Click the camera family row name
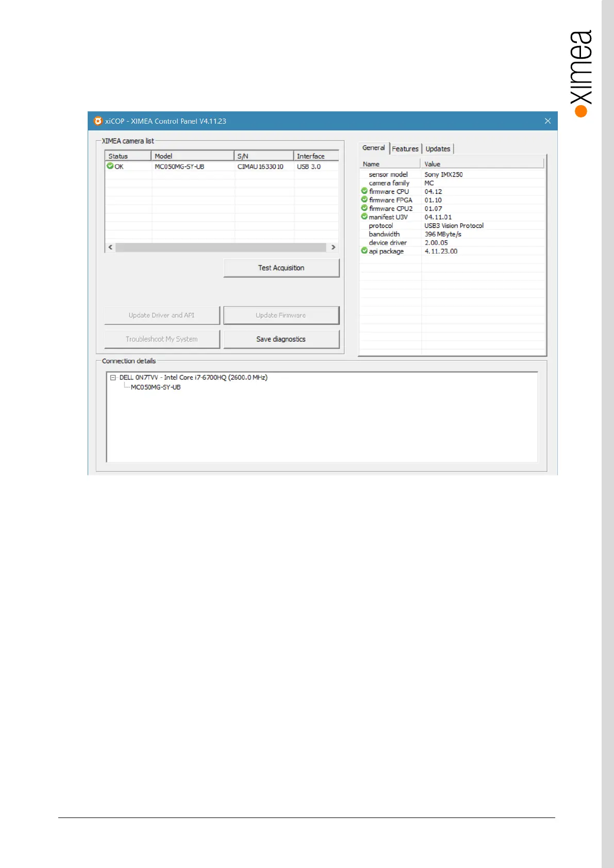 389,183
